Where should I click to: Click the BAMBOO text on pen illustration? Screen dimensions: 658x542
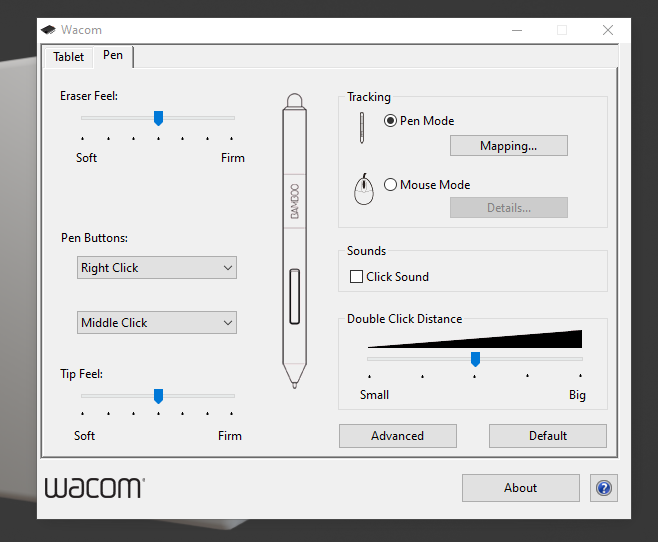point(295,201)
